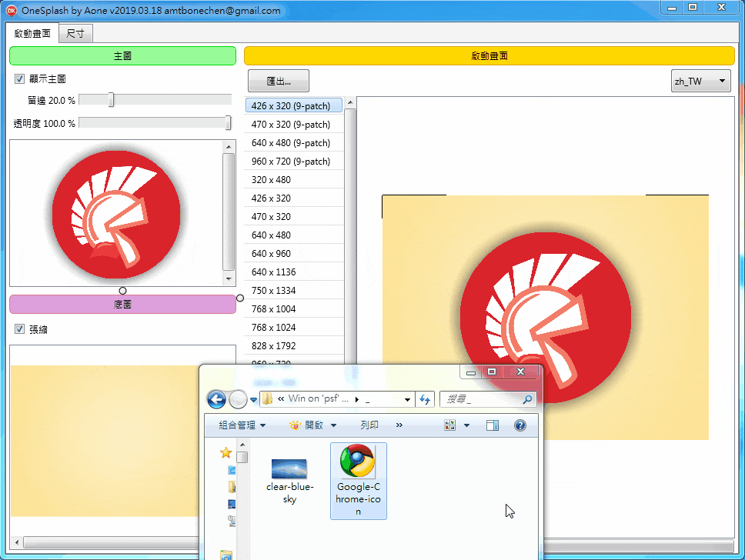Viewport: 745px width, 560px height.
Task: Uncheck the 顯示主圖 checkbox
Action: click(x=20, y=79)
